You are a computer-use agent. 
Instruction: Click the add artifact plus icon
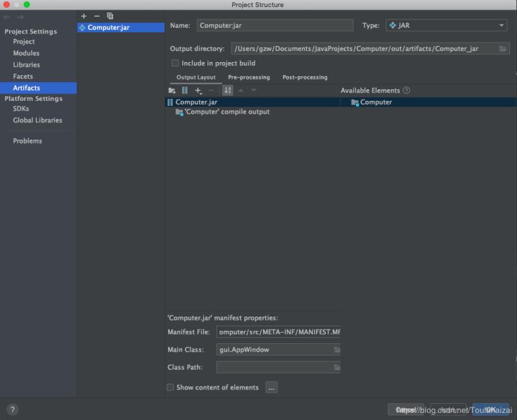(84, 16)
